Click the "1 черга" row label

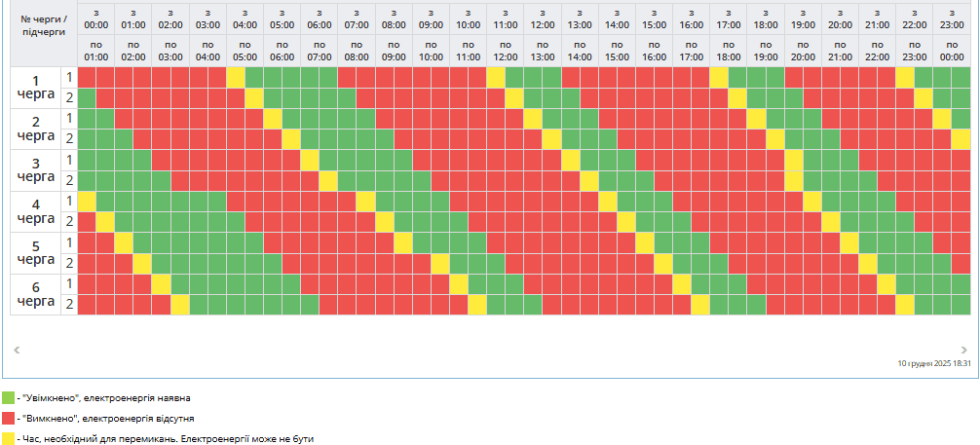pyautogui.click(x=36, y=88)
